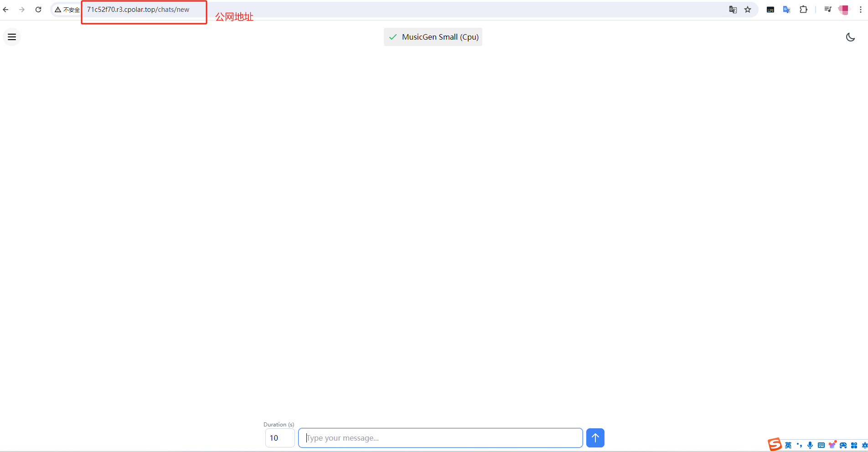Viewport: 868px width, 452px height.
Task: Open the soft keyboard icon in Sogou bar
Action: pos(821,445)
